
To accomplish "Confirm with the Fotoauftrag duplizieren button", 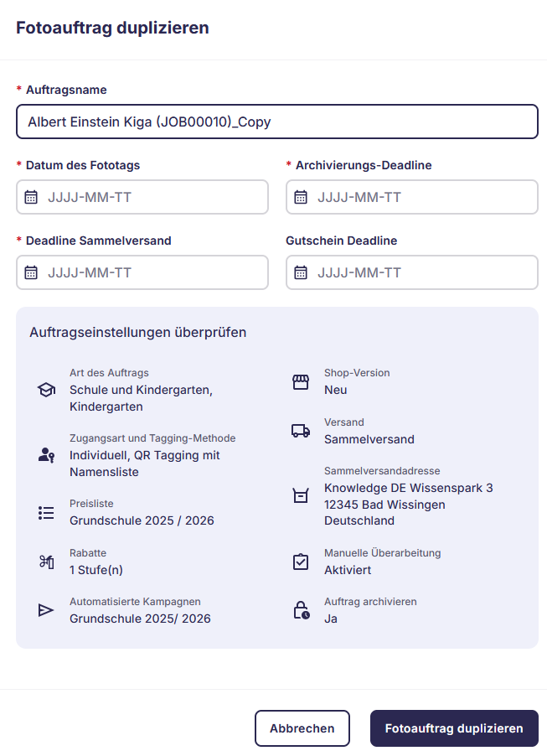I will pyautogui.click(x=453, y=728).
